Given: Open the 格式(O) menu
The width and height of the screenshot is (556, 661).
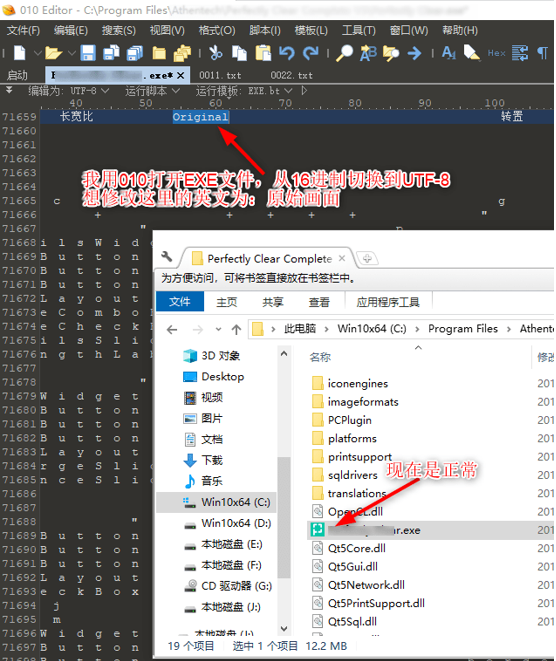Looking at the screenshot, I should point(217,30).
